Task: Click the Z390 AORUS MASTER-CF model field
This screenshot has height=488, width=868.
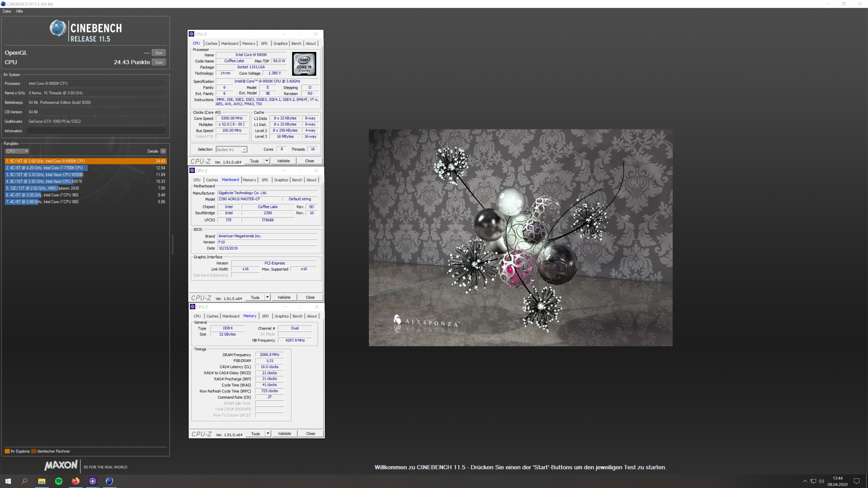Action: [249, 199]
